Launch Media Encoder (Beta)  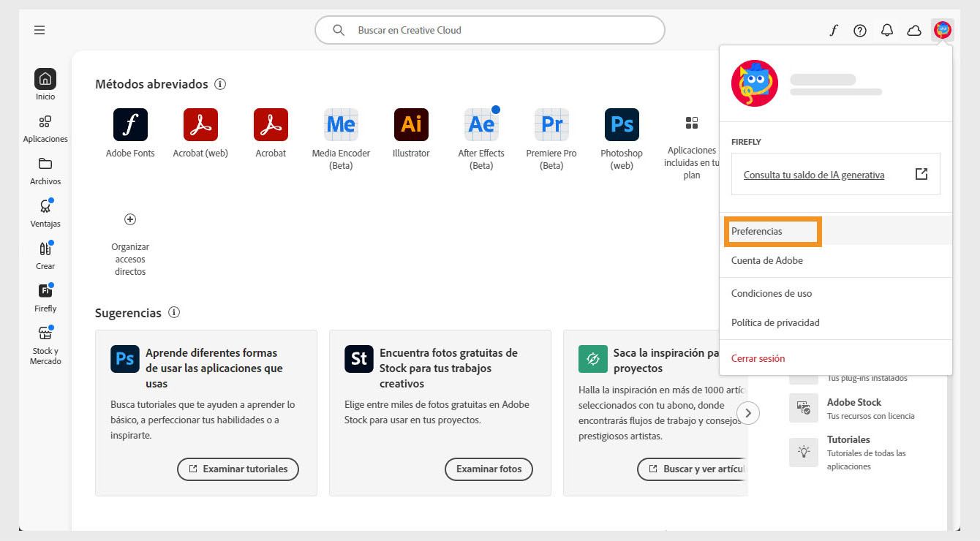click(x=341, y=124)
